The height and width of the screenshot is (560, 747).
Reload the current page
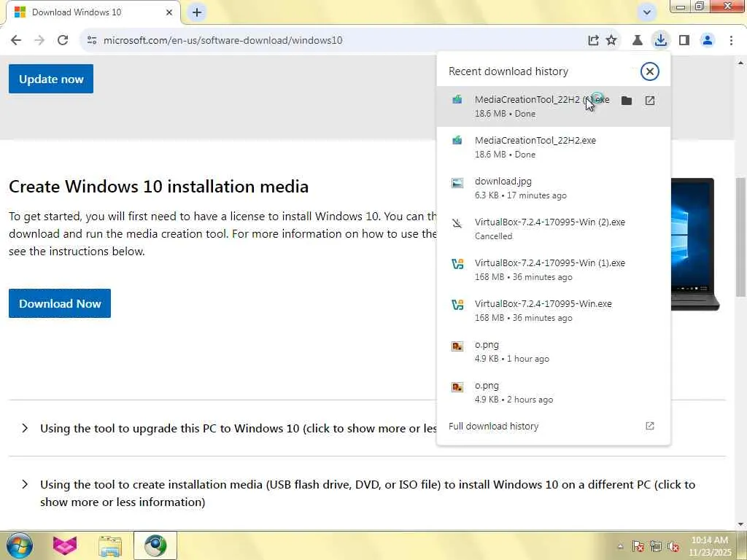point(63,40)
